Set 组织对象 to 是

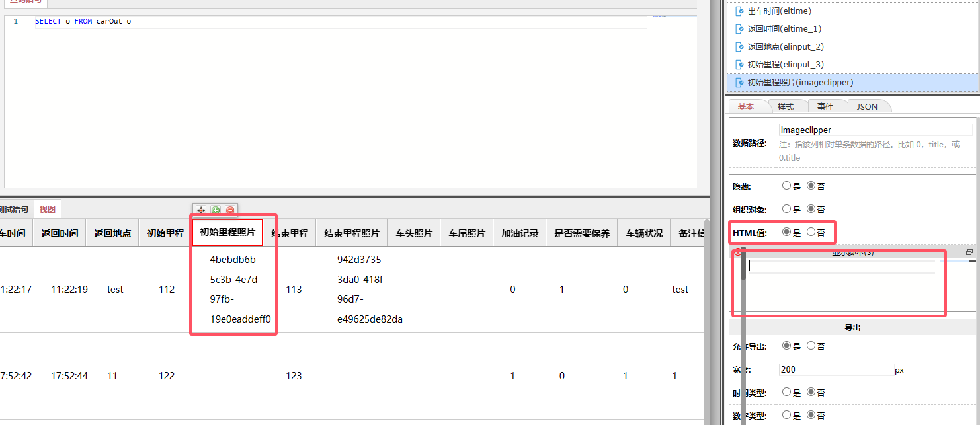pos(786,209)
